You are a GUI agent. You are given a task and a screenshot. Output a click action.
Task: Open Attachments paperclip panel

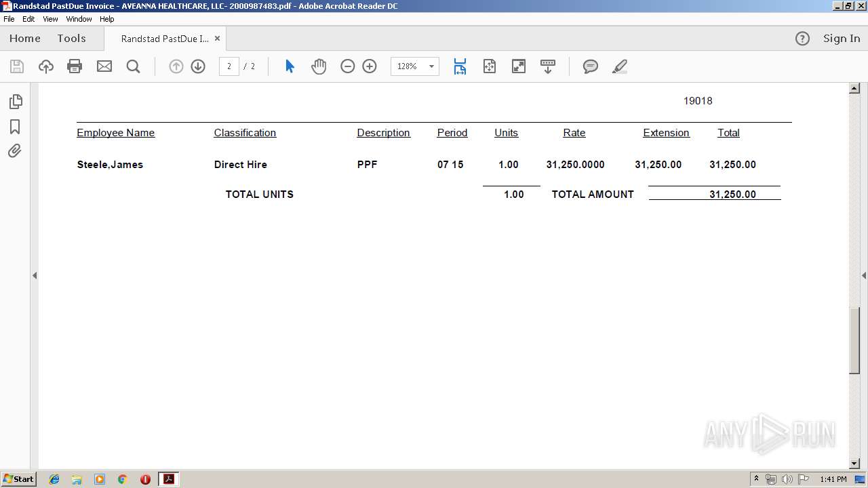[15, 150]
